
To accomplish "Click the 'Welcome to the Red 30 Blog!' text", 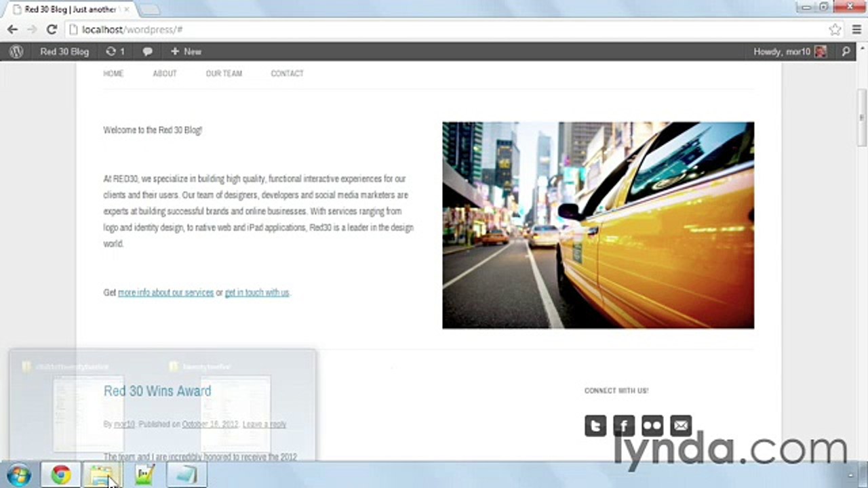I will [x=153, y=130].
